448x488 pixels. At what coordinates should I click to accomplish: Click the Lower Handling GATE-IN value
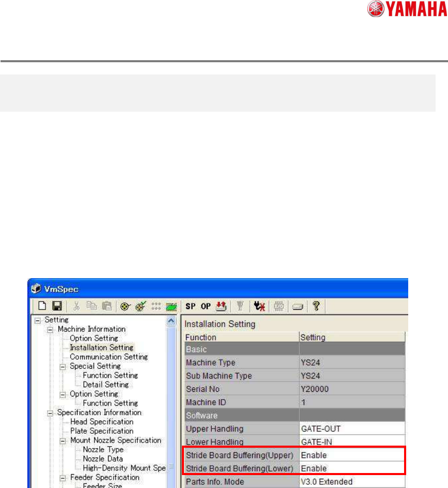tap(352, 442)
